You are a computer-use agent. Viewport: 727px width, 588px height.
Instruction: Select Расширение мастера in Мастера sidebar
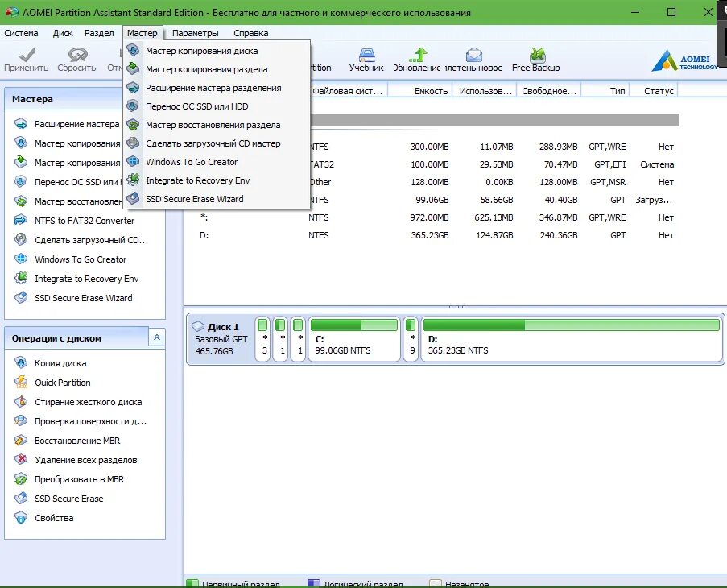click(x=76, y=124)
